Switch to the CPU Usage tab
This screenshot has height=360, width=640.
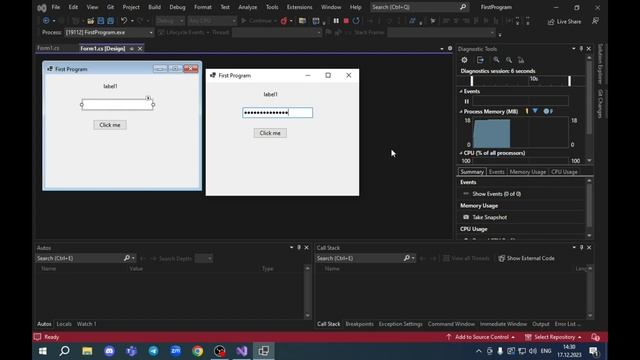564,172
